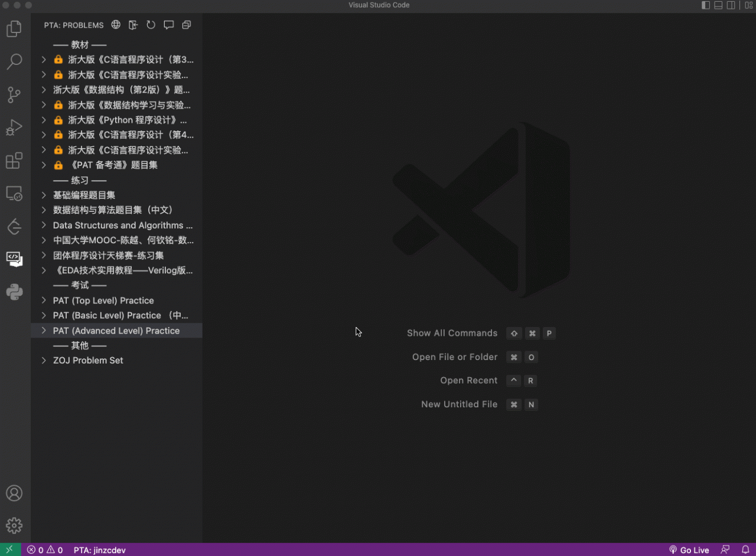Image resolution: width=756 pixels, height=556 pixels.
Task: Expand 浙大版《C语言程序设计（第3... item
Action: point(44,60)
